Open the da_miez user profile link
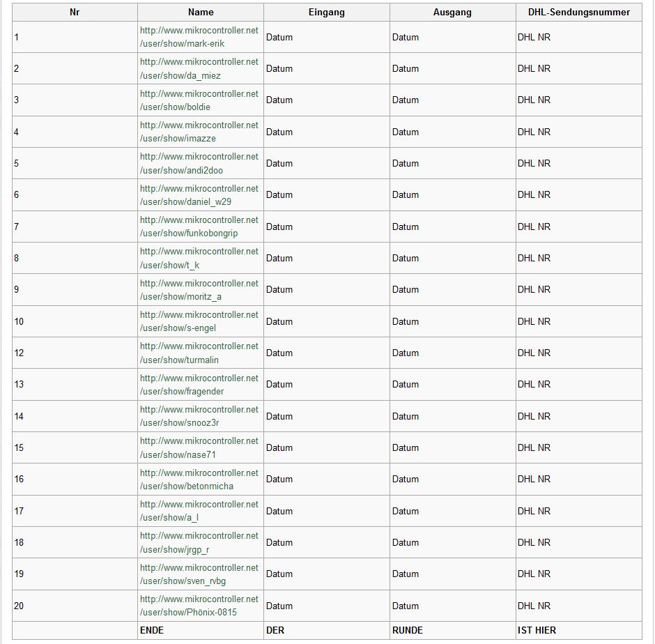This screenshot has height=644, width=655. pyautogui.click(x=199, y=68)
